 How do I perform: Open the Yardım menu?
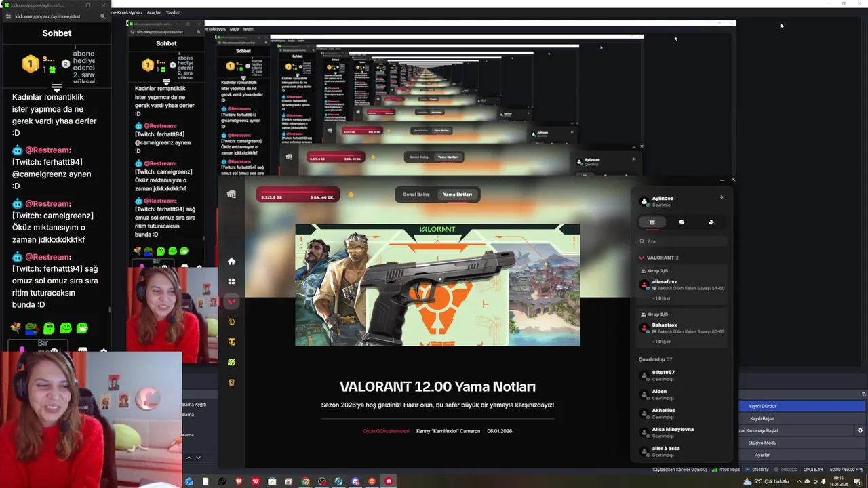point(173,12)
